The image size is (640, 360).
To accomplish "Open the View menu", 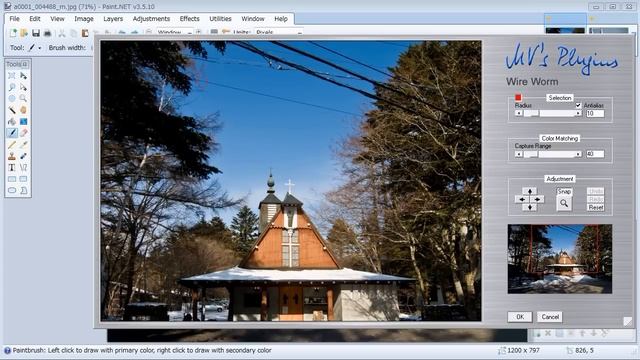I will (x=57, y=19).
